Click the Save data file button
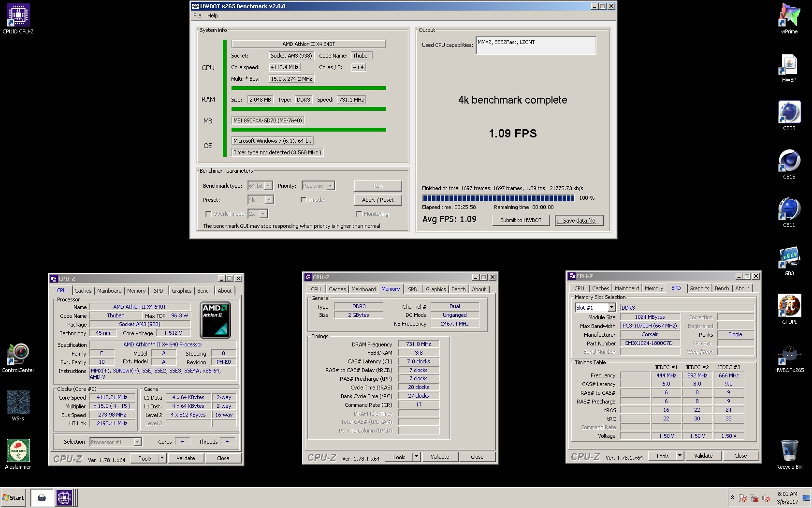Viewport: 812px width, 508px height. (579, 221)
